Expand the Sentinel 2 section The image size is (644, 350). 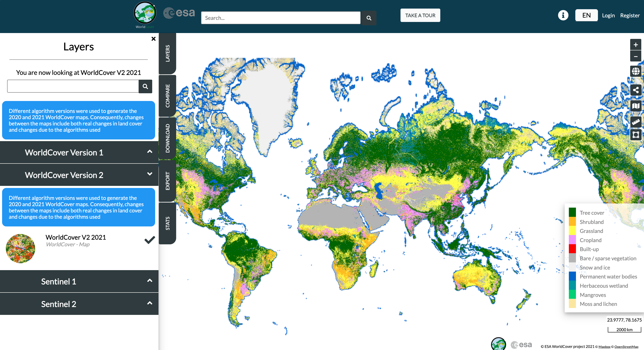(x=79, y=304)
